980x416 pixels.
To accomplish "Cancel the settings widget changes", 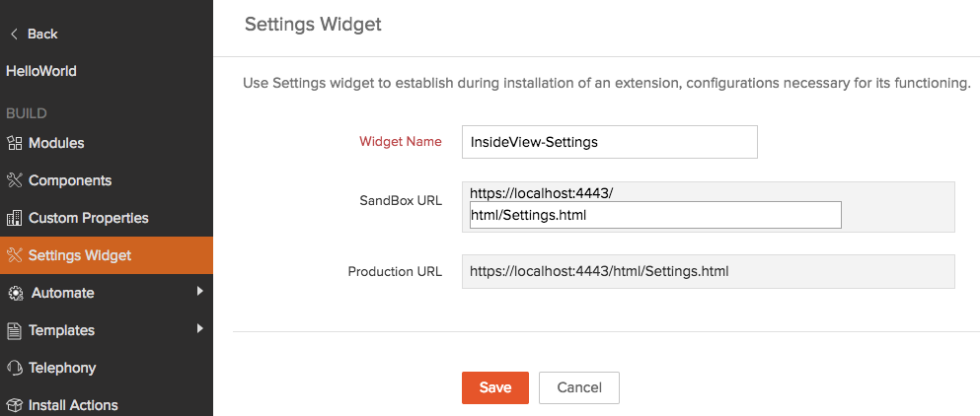I will point(578,387).
